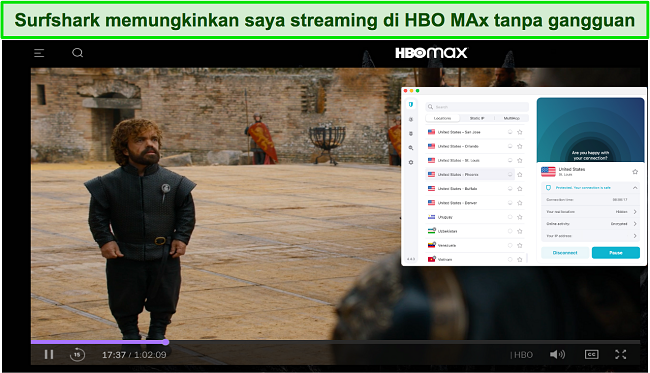650x373 pixels.
Task: Click Uruguay server load indicator
Action: (x=510, y=217)
